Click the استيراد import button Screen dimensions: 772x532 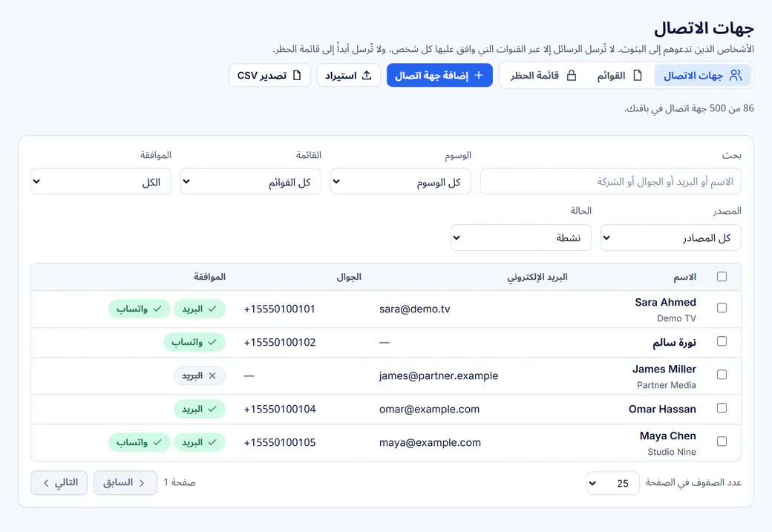(349, 75)
